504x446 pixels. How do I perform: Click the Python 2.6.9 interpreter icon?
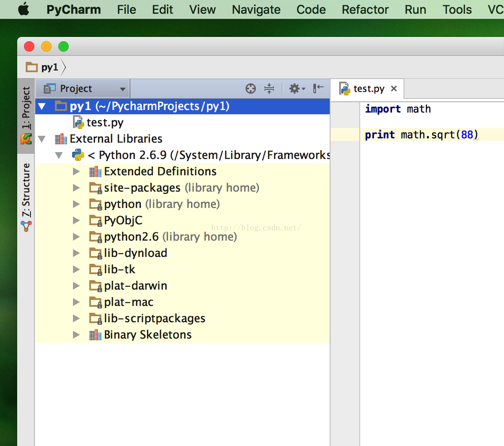[78, 155]
